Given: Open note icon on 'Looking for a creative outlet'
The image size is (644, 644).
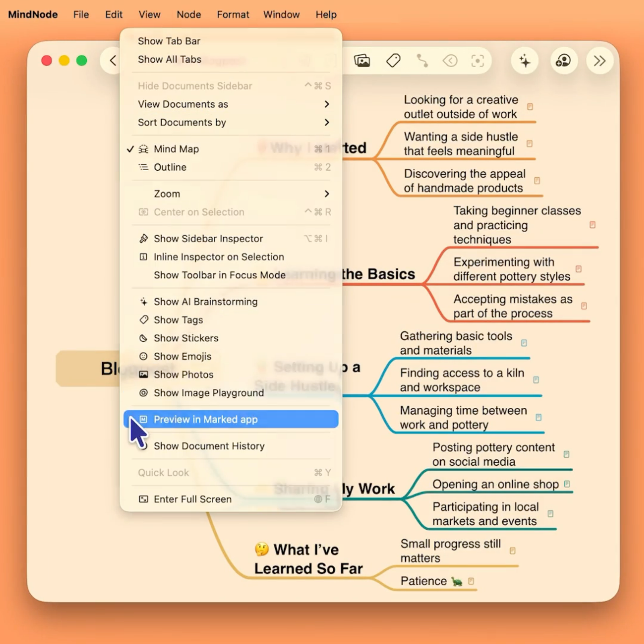Looking at the screenshot, I should point(530,107).
